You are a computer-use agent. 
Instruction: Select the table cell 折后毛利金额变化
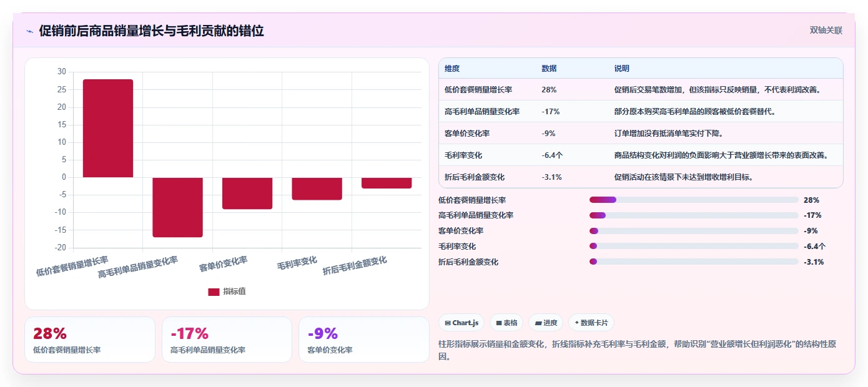tap(475, 177)
